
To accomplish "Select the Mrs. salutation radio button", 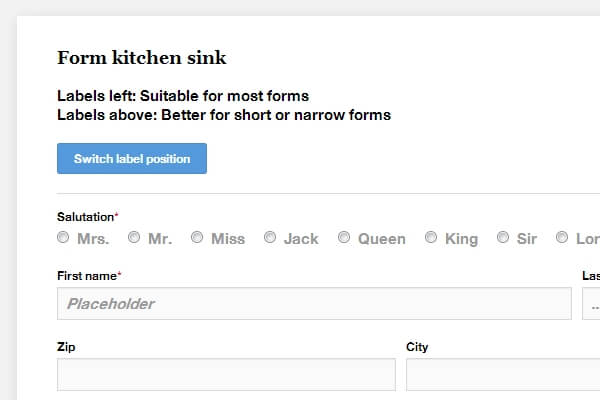I will [64, 238].
